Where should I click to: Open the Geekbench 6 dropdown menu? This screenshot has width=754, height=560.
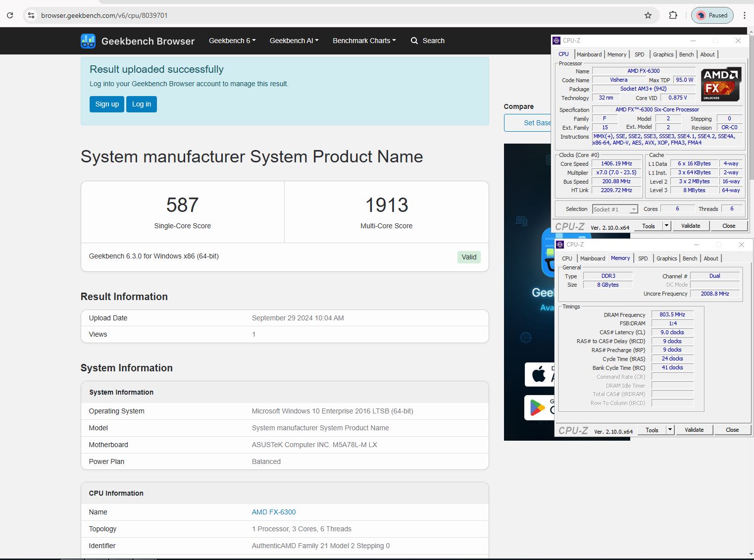[x=232, y=41]
